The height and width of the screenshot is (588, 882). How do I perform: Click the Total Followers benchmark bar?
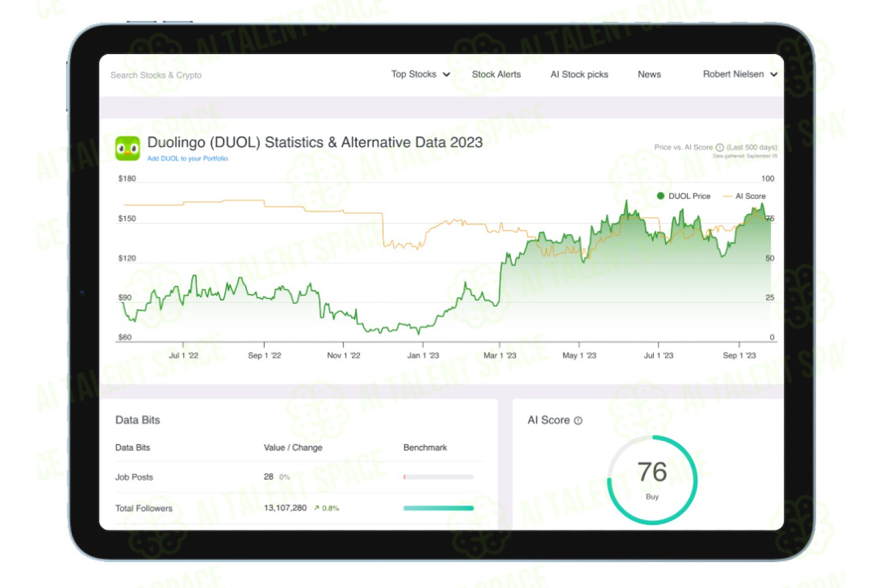[438, 508]
